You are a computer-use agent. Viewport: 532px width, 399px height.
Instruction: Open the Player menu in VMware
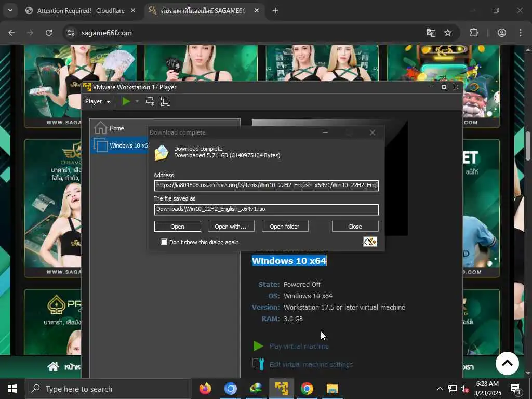[97, 101]
